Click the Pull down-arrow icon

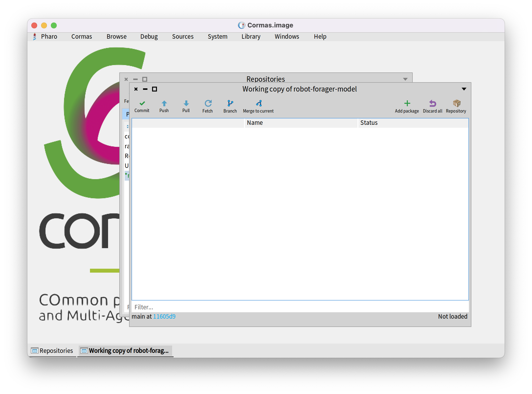(186, 103)
